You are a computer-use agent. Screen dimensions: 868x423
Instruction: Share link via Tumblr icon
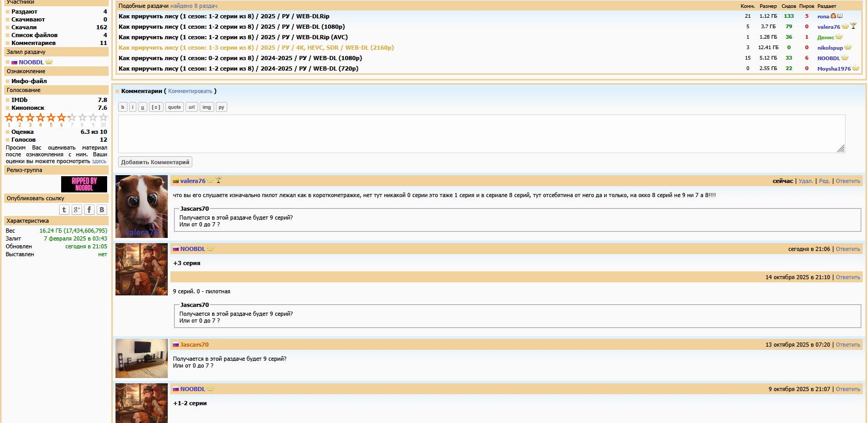click(64, 210)
